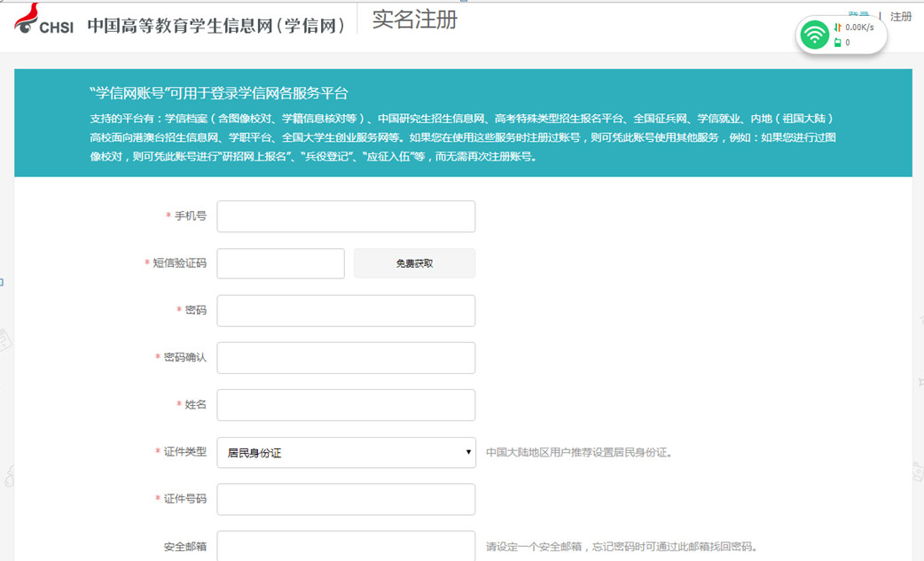Focus the 手机号 input field

346,216
